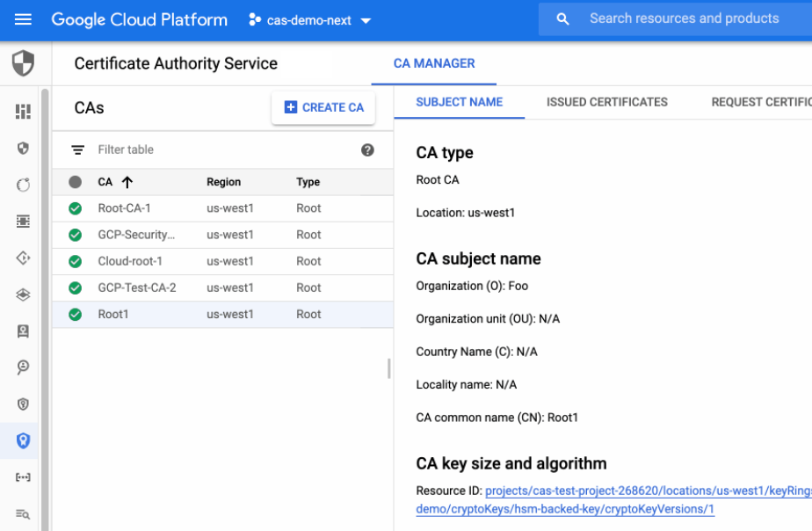Open the diamond-shaped sidebar icon
Screen dimensions: 812x531
pos(23,258)
